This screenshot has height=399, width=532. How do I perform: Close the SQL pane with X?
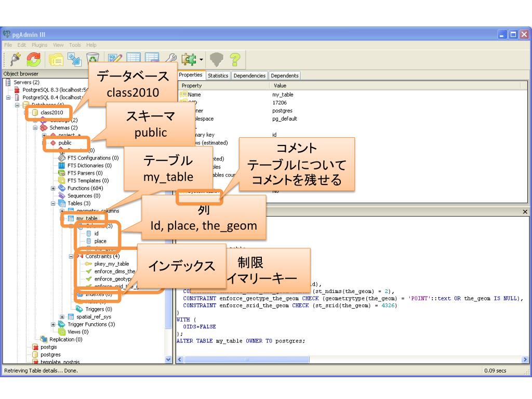click(525, 212)
